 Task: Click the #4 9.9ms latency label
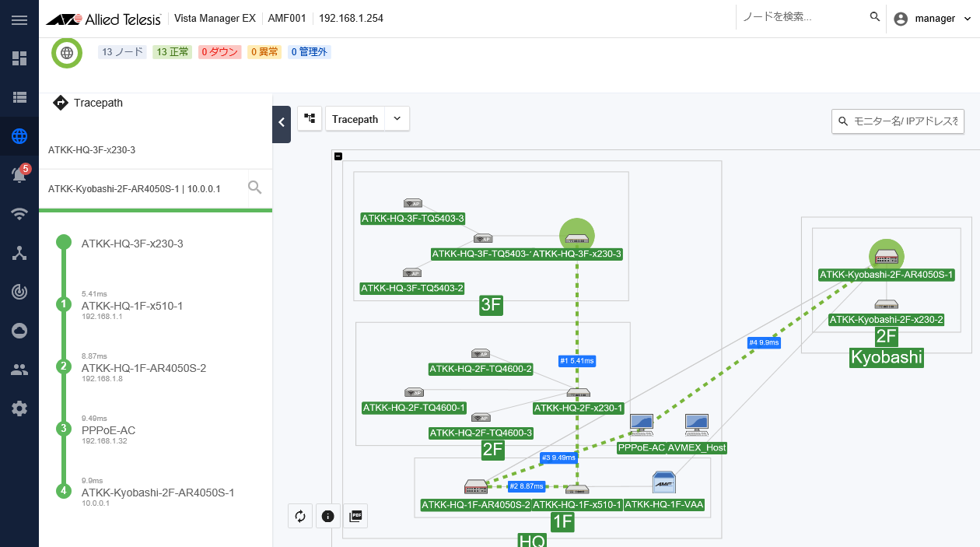click(764, 342)
